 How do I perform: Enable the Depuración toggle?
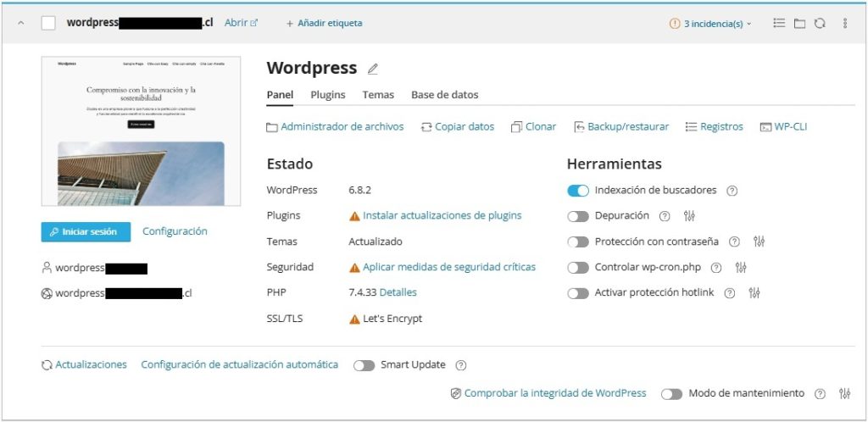coord(578,216)
